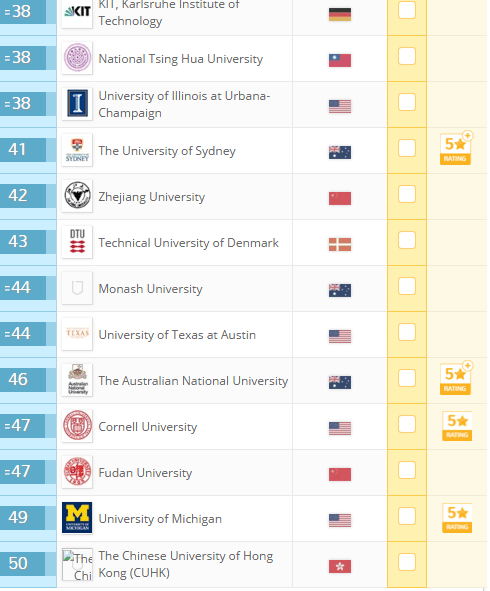Screen dimensions: 490x591
Task: Tick the compare checkbox for Monash University
Action: click(x=407, y=286)
